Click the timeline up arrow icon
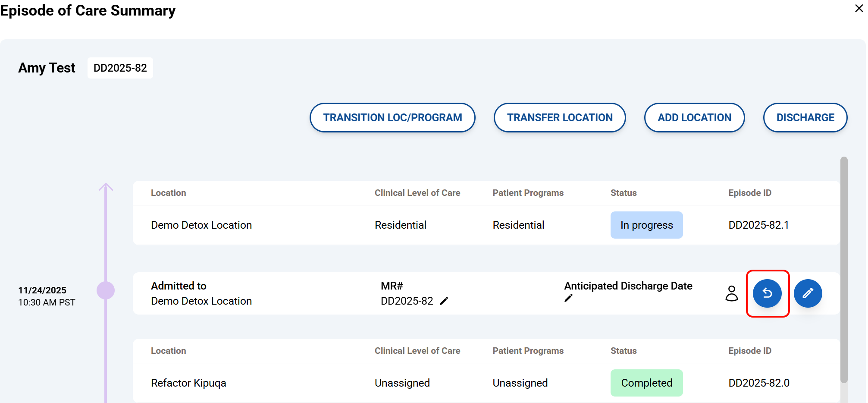Image resolution: width=868 pixels, height=403 pixels. (x=106, y=187)
